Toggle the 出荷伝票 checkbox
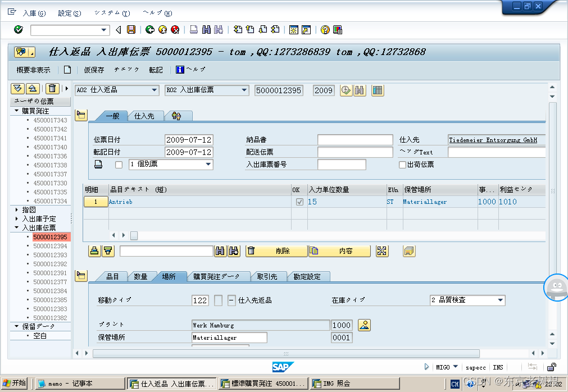568x392 pixels. pyautogui.click(x=402, y=165)
